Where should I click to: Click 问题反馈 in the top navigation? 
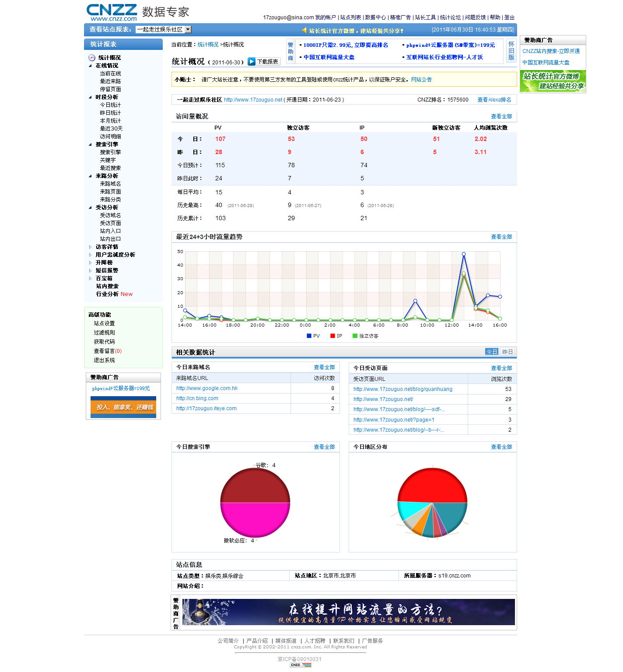click(476, 18)
